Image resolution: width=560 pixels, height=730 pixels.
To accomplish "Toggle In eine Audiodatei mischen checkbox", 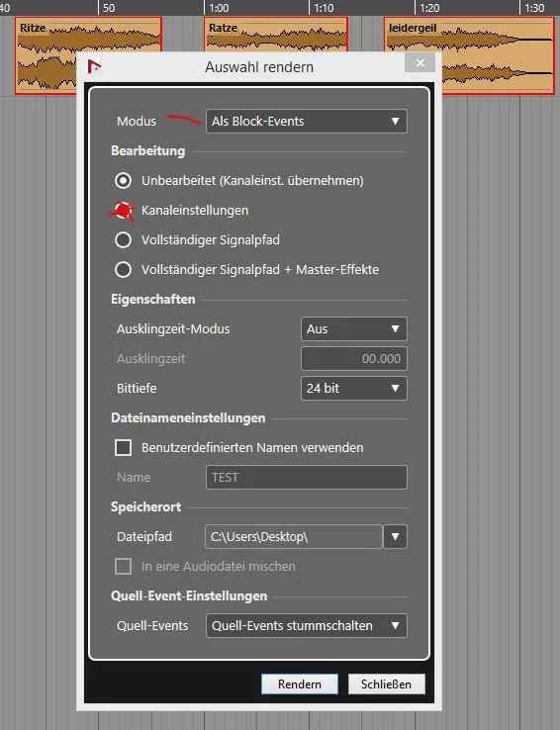I will click(x=123, y=566).
